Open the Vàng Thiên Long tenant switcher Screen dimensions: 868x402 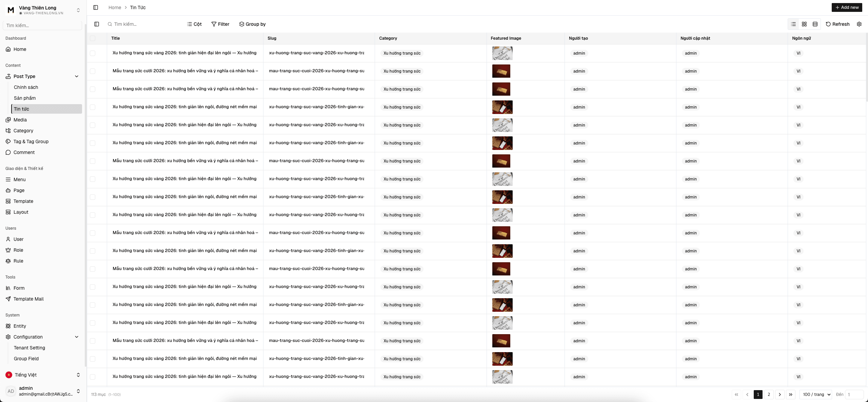pos(43,10)
